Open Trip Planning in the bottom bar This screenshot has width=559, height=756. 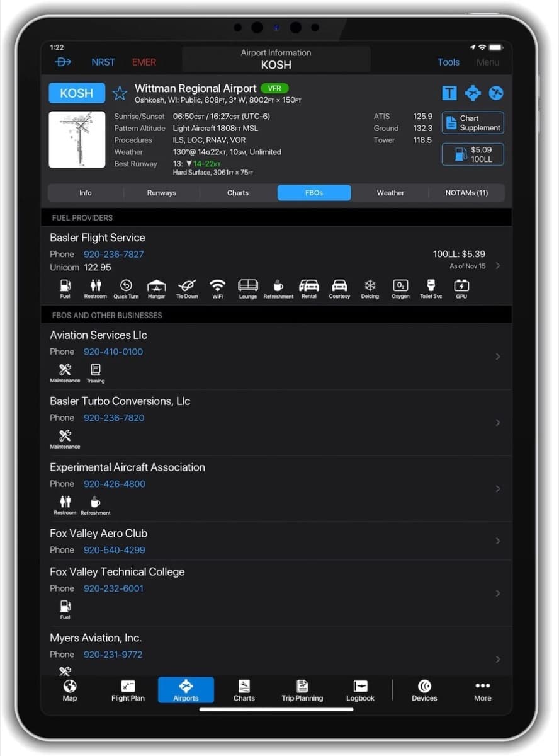[x=302, y=690]
